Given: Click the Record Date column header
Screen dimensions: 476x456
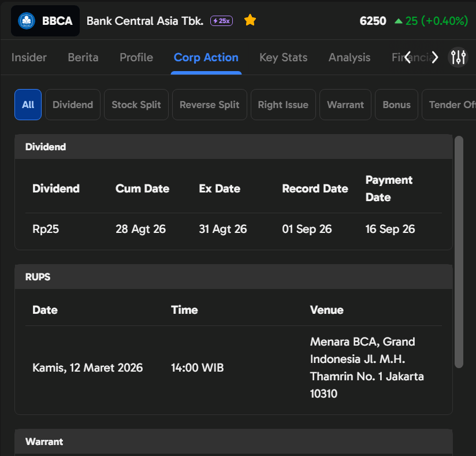Looking at the screenshot, I should coord(315,188).
